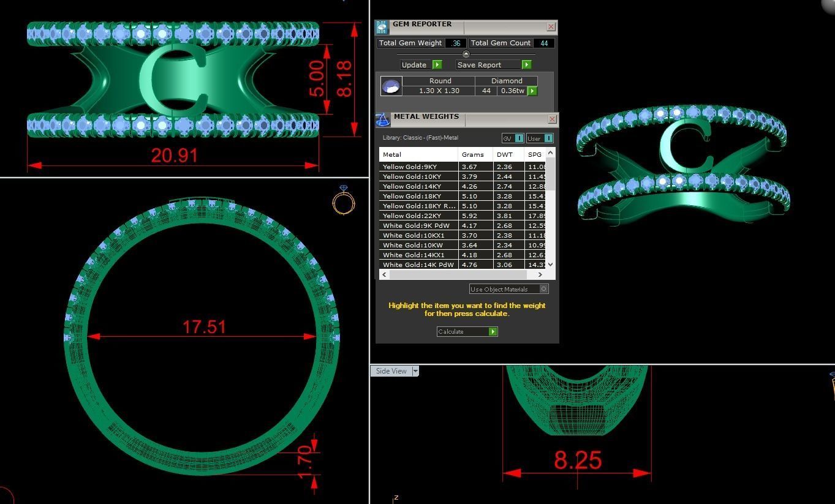Click the 5.00 dimension label
This screenshot has height=504, width=835.
tap(316, 79)
